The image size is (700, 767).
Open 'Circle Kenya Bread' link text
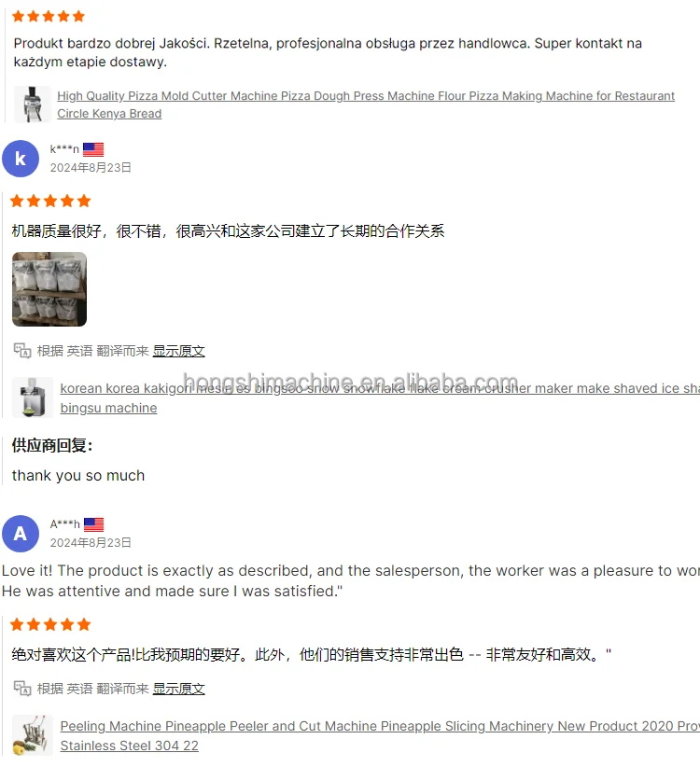(x=109, y=114)
